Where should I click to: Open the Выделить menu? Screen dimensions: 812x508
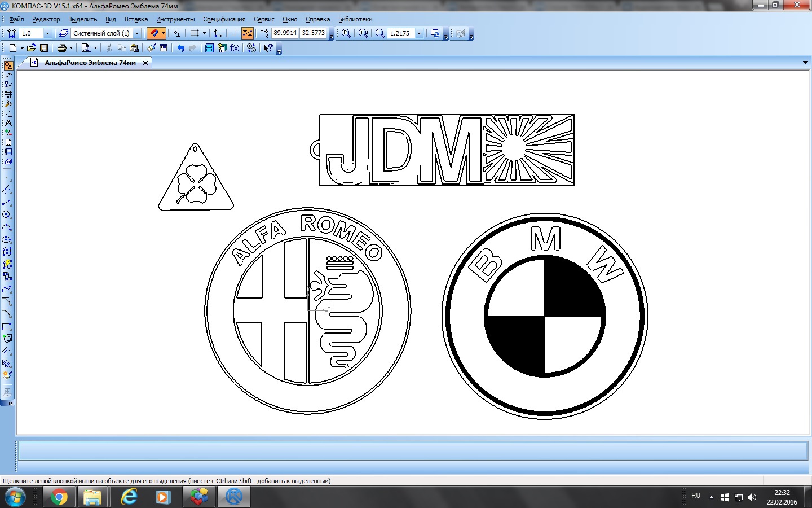82,19
